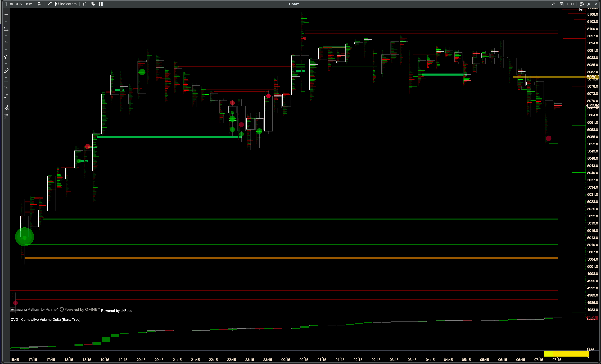The height and width of the screenshot is (364, 601).
Task: Select the curve path drawing tool
Action: 6,57
